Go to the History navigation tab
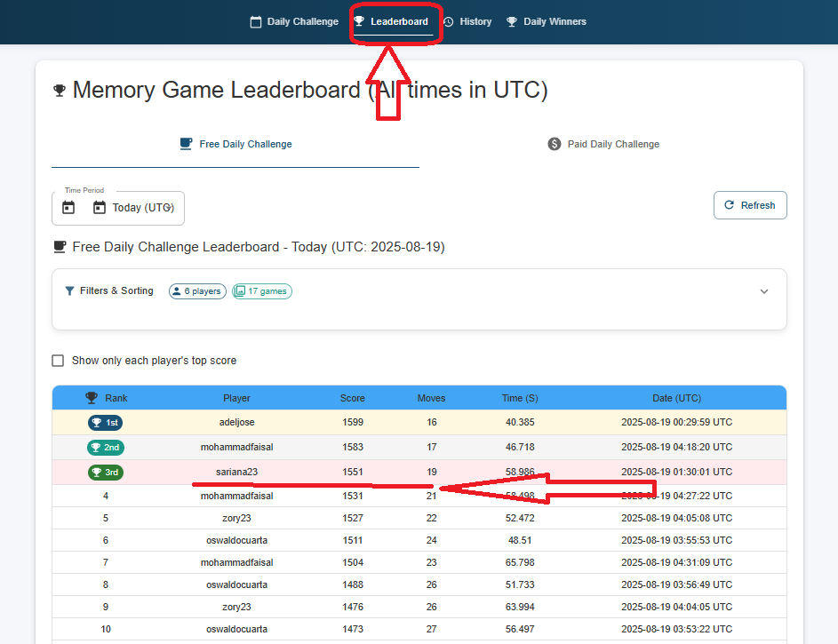 pyautogui.click(x=467, y=22)
